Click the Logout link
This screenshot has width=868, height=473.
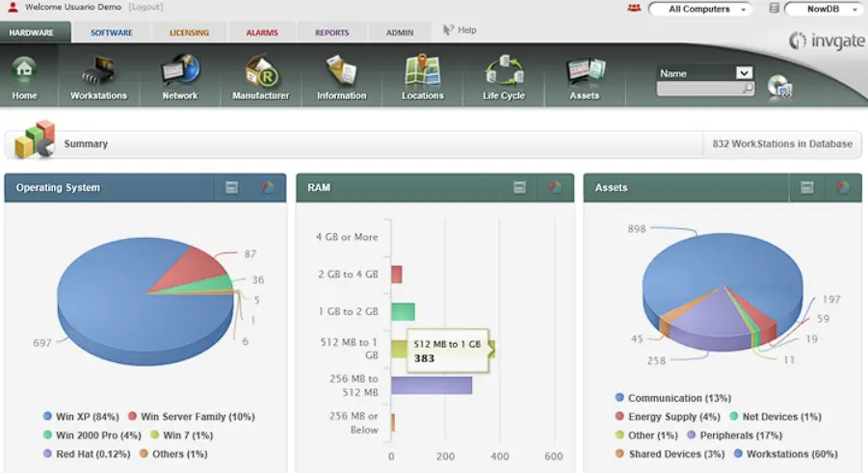point(145,7)
